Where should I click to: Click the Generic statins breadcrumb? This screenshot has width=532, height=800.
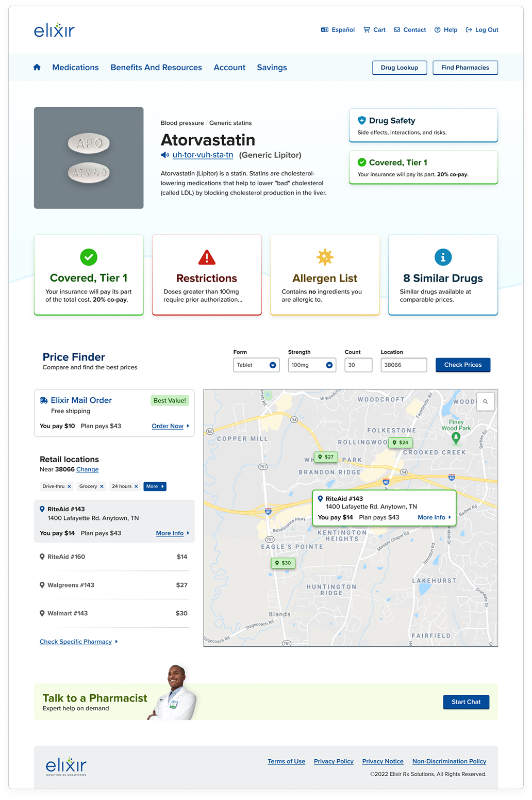(230, 123)
